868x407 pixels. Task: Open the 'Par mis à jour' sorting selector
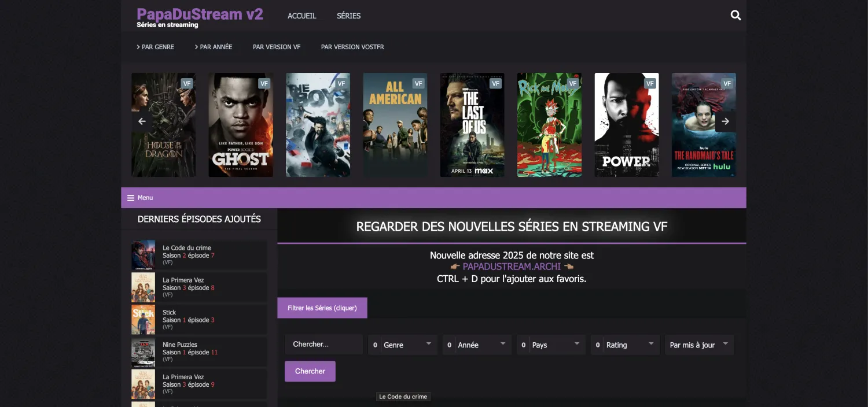[699, 345]
